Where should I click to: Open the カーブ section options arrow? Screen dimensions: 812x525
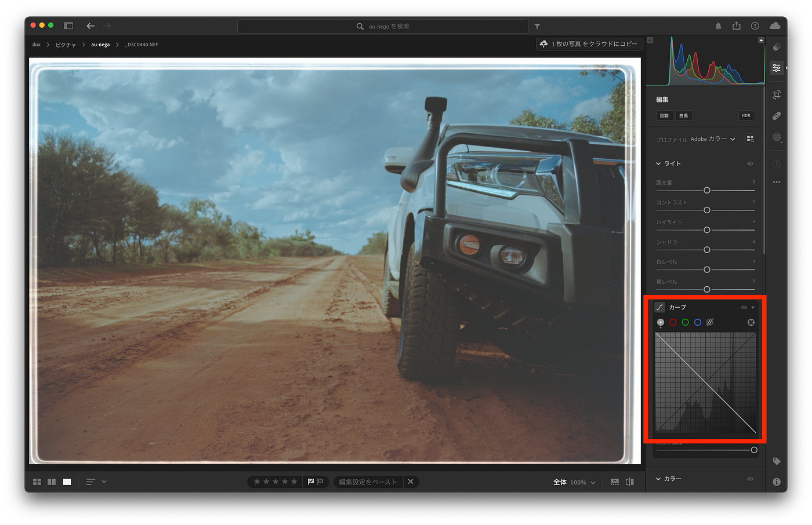coord(753,308)
